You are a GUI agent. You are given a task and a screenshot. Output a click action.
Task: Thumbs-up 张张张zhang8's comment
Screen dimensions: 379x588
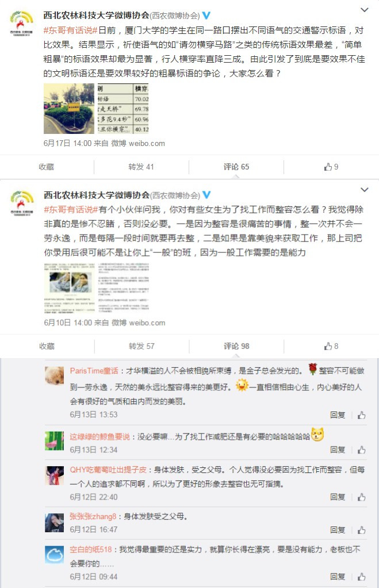pos(361,530)
